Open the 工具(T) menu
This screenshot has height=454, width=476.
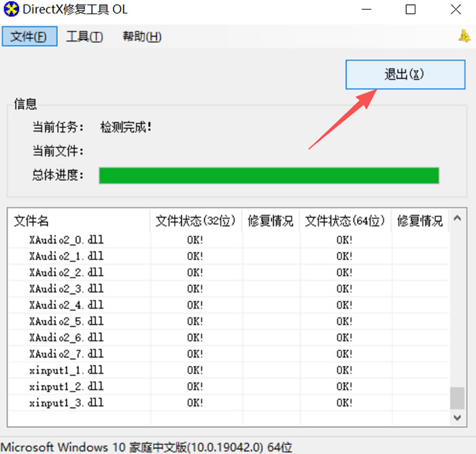pyautogui.click(x=85, y=37)
